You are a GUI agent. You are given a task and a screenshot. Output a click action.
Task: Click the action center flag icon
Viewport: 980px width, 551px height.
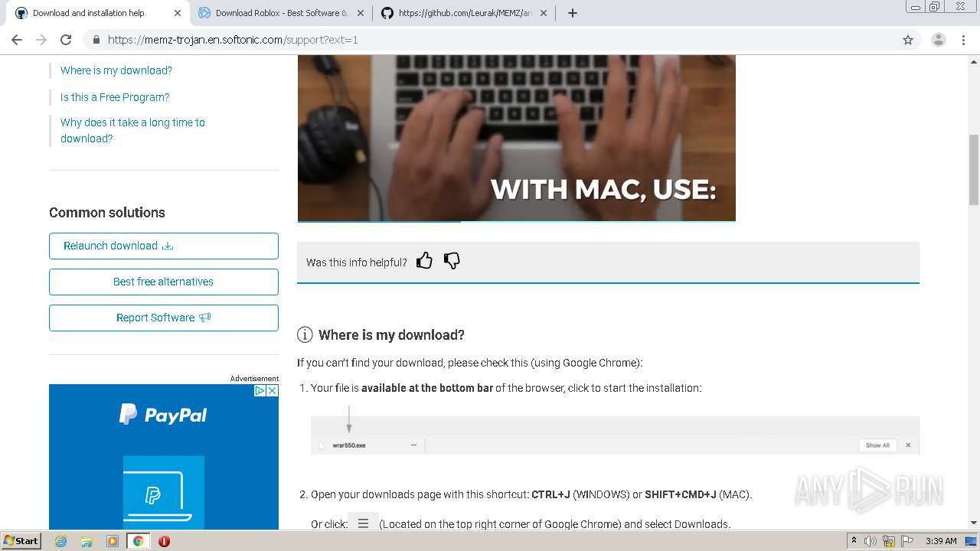tap(906, 541)
